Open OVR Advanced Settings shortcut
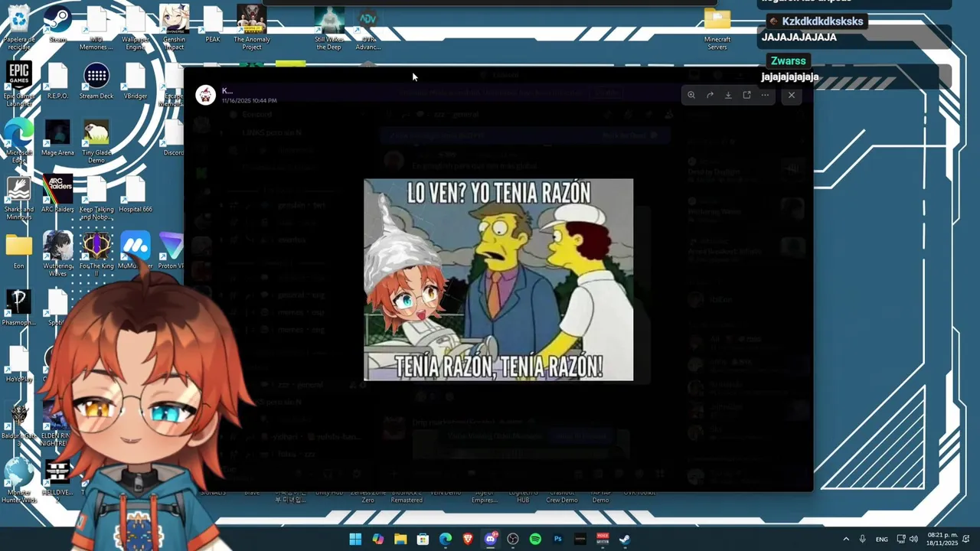The image size is (980, 551). (368, 28)
